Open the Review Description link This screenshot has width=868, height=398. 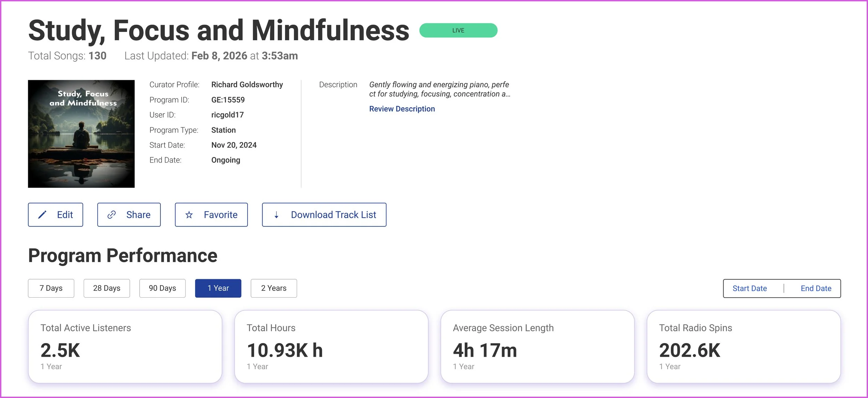pyautogui.click(x=402, y=109)
